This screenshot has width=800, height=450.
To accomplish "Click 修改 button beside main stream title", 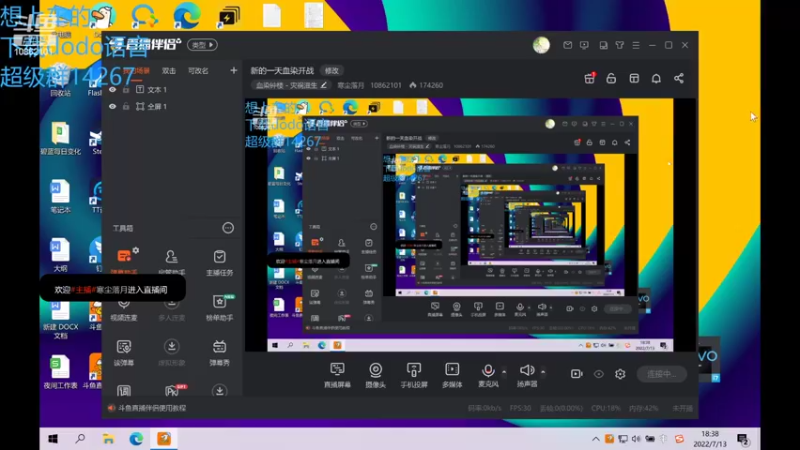I will [x=332, y=70].
